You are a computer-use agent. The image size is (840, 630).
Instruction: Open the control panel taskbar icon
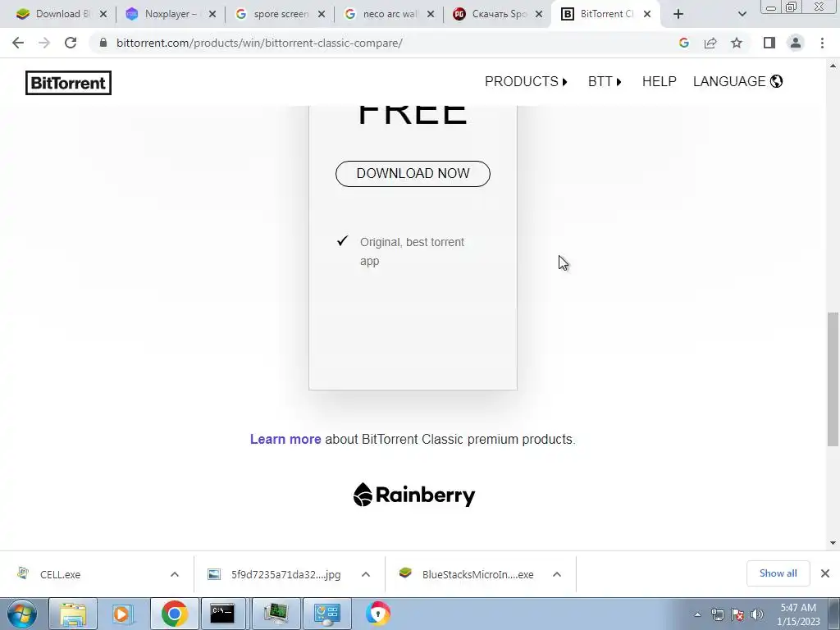pyautogui.click(x=327, y=614)
